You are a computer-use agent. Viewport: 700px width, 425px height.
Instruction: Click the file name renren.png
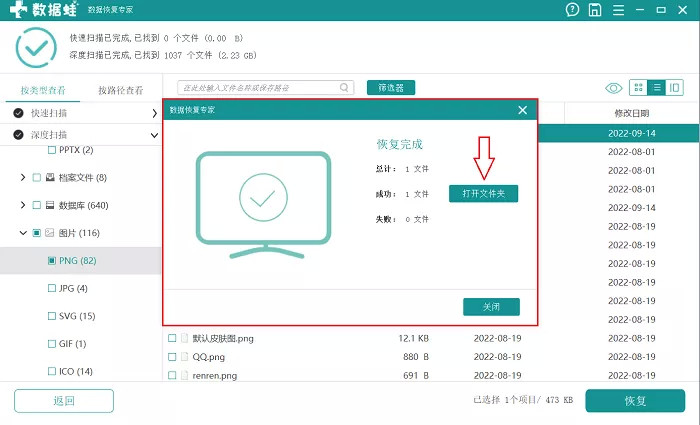(215, 376)
